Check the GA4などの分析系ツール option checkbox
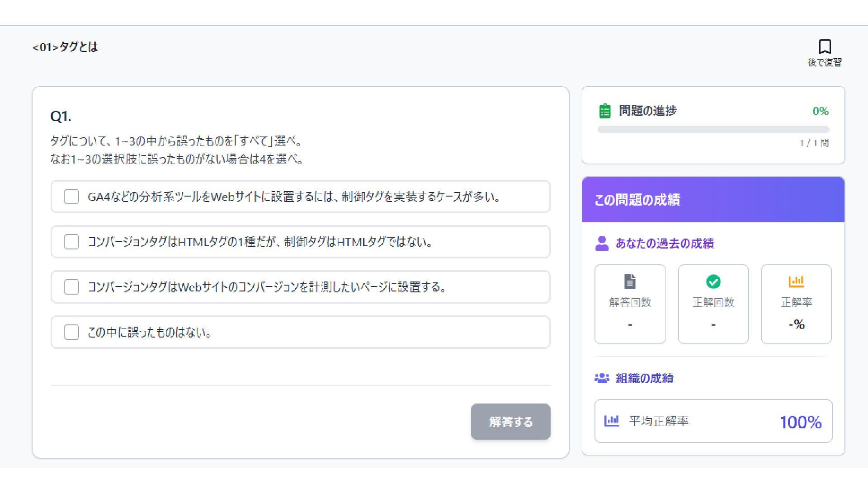 71,197
